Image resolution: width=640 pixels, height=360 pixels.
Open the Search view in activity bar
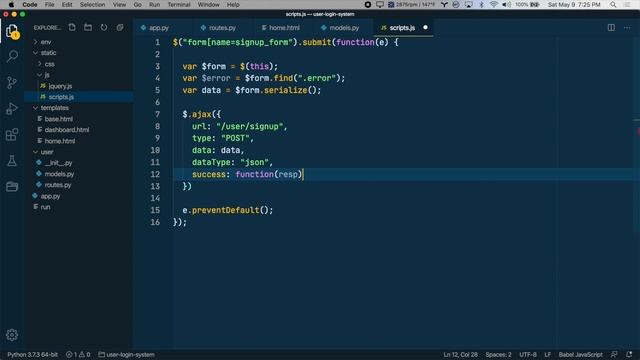click(12, 56)
